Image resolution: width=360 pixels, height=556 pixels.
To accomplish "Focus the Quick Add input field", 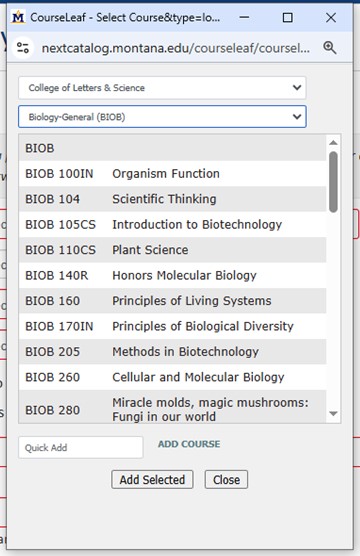I will click(81, 447).
